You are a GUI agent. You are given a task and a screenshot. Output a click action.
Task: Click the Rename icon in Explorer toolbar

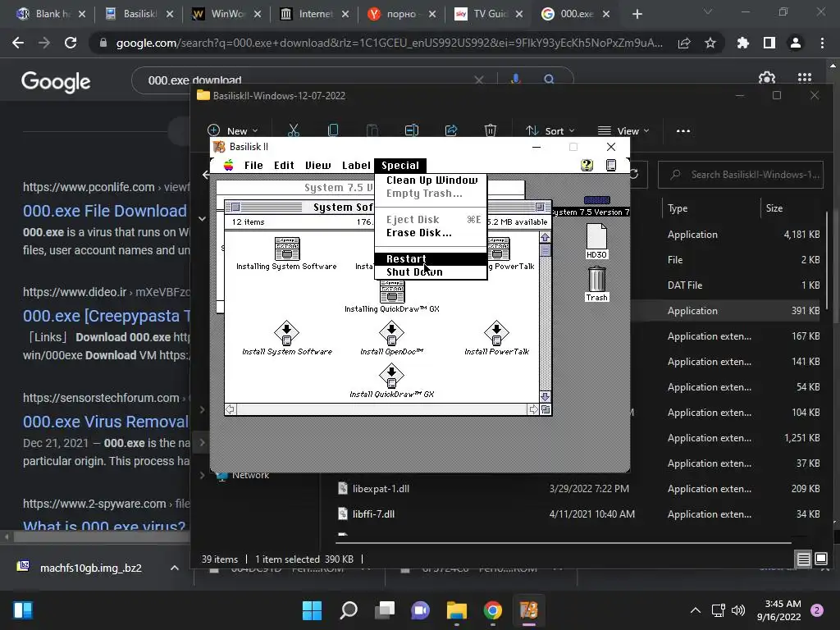click(x=412, y=130)
